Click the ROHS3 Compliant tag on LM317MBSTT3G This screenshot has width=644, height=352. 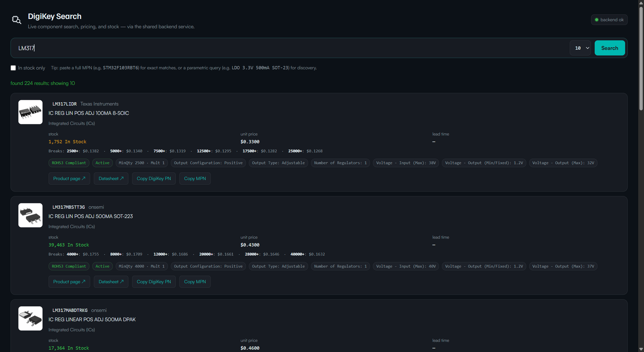tap(69, 266)
